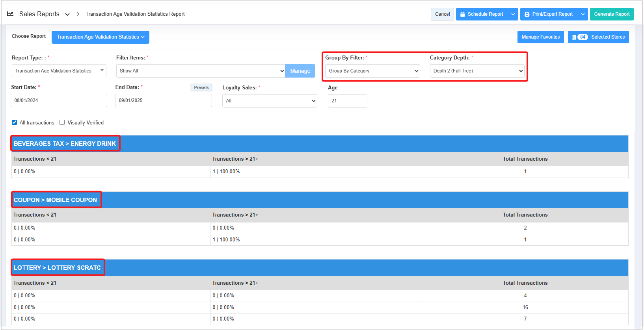Click the store building icon beside 84
The width and height of the screenshot is (644, 330).
click(x=574, y=37)
